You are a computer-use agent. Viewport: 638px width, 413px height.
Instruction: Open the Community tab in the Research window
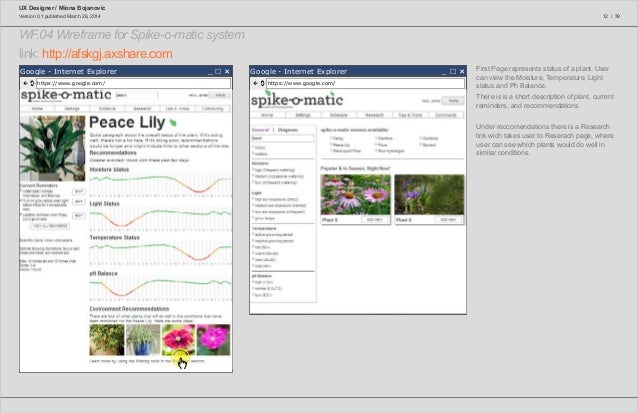[446, 115]
